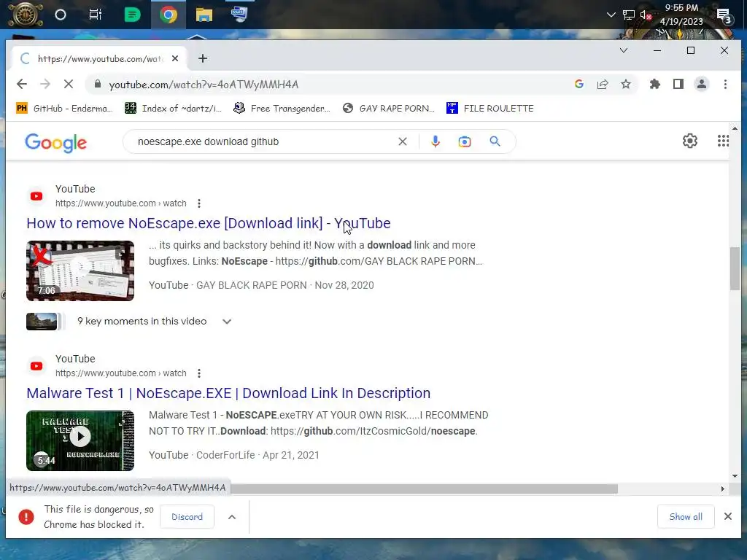This screenshot has height=560, width=747.
Task: Expand the 9 key moments section
Action: [227, 322]
